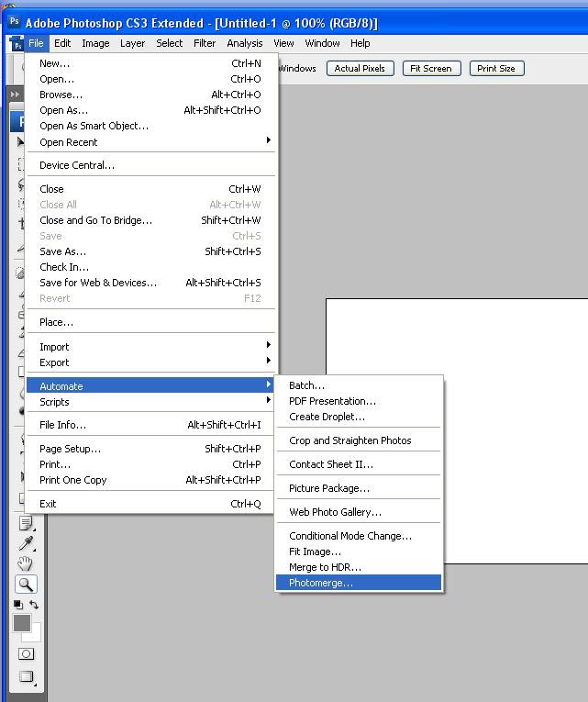Image resolution: width=588 pixels, height=702 pixels.
Task: Choose Page Setup... menu entry
Action: point(150,449)
